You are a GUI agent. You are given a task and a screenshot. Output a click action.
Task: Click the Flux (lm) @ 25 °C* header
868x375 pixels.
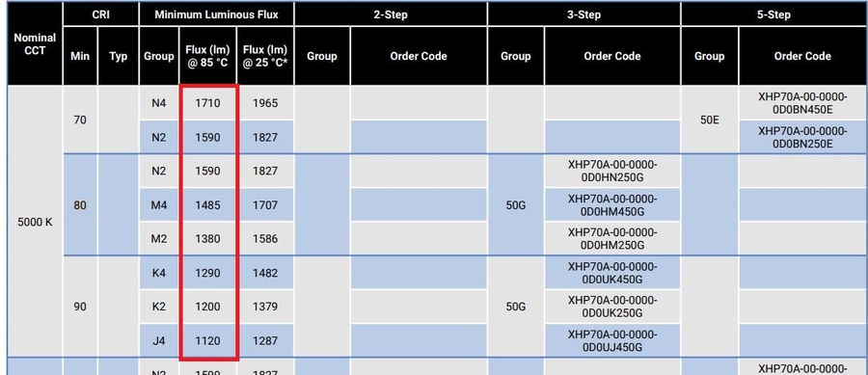264,56
